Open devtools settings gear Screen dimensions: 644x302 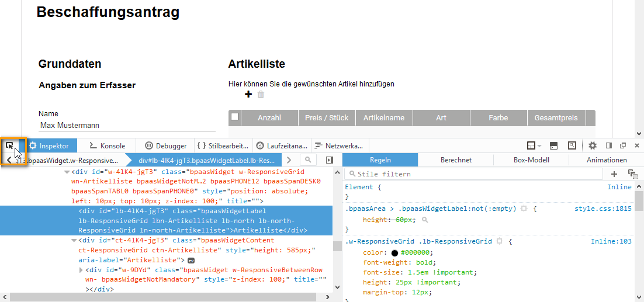pos(593,145)
